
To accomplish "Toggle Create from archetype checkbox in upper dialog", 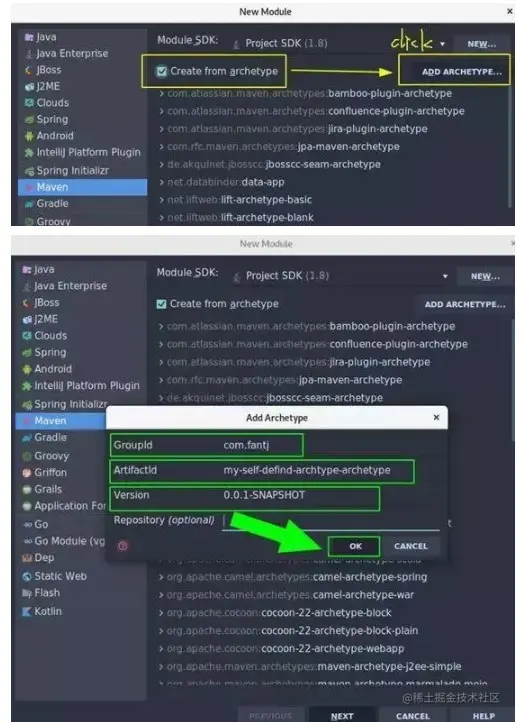I will (161, 71).
